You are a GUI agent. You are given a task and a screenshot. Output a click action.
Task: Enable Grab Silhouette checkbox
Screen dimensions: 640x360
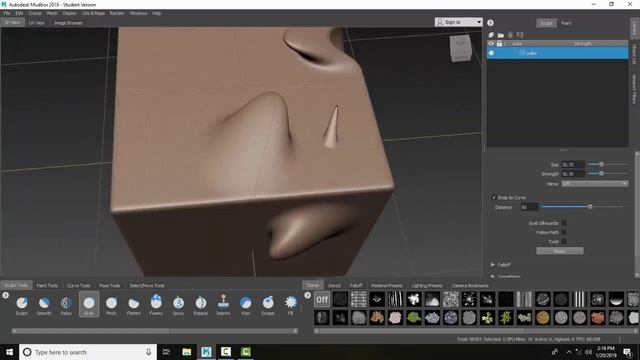coord(564,223)
